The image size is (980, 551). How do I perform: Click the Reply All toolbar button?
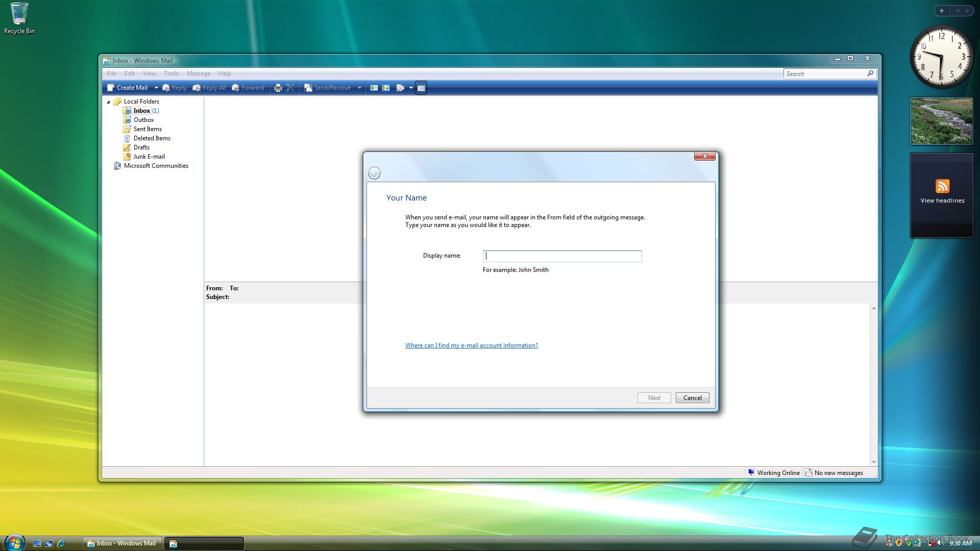(x=209, y=88)
